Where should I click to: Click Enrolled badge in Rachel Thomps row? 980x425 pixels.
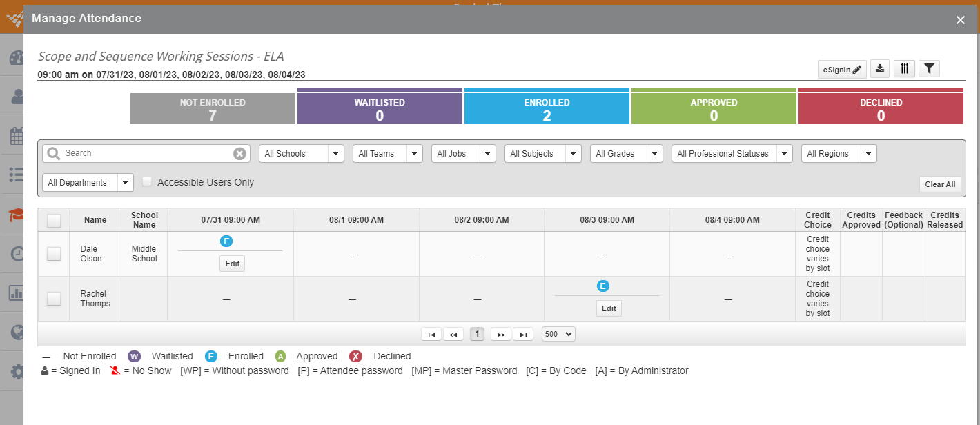tap(603, 286)
